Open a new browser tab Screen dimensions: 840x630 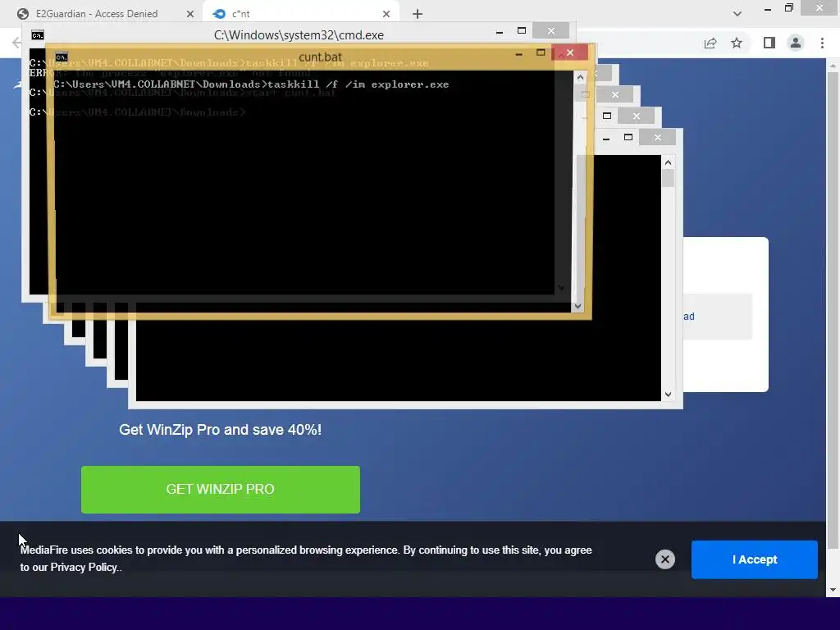(418, 14)
